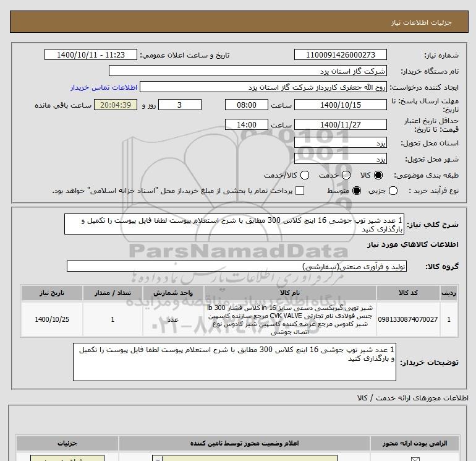Open the permit status dropdown
The image size is (476, 461).
[245, 458]
